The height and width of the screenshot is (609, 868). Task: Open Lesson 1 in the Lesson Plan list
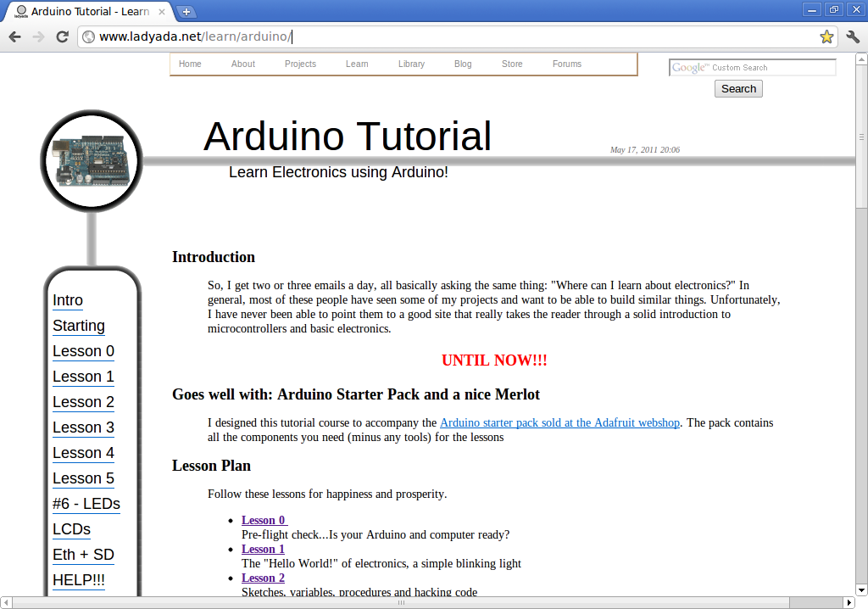tap(263, 549)
